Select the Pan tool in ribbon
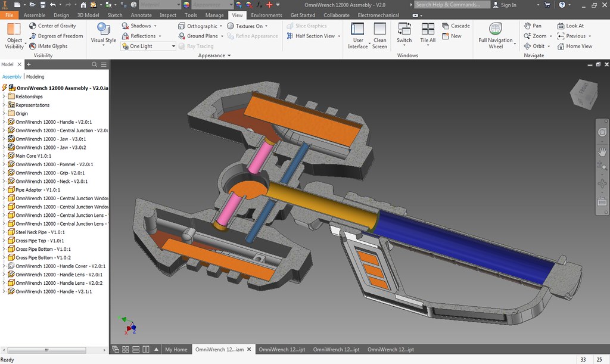This screenshot has width=610, height=364. [532, 26]
